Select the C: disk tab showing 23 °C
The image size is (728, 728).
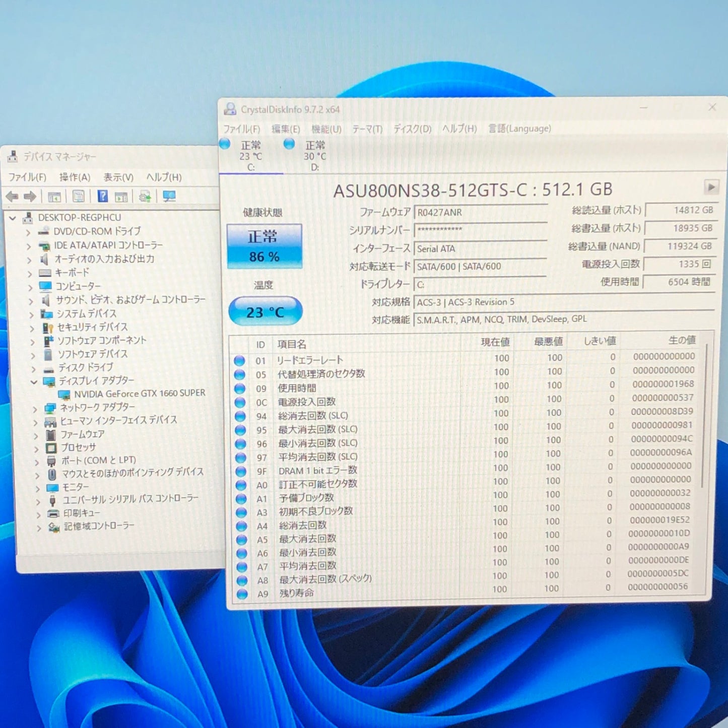tap(250, 156)
